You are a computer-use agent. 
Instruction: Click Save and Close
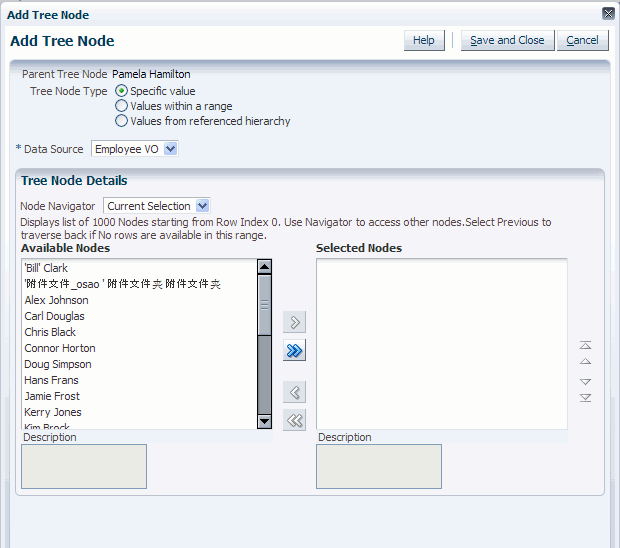tap(507, 40)
